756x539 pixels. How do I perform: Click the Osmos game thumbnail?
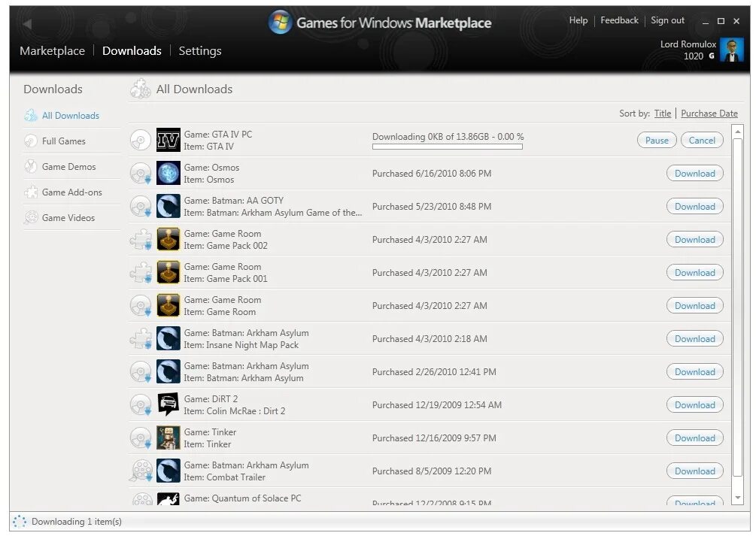coord(169,173)
